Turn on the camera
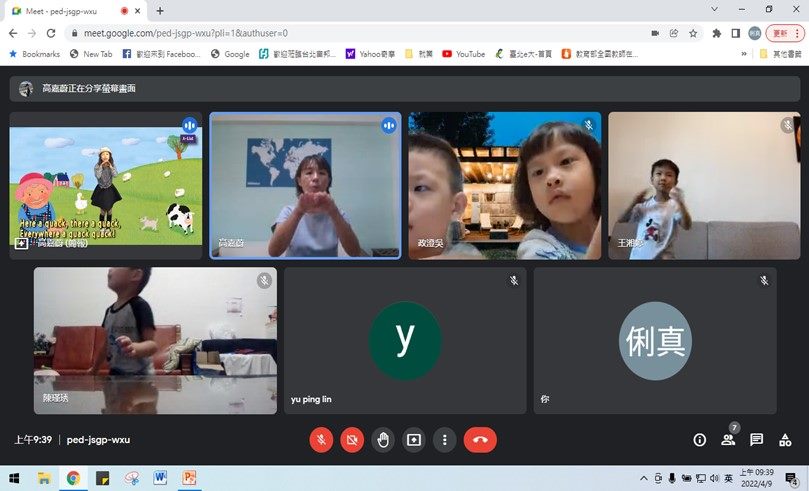Screen dimensions: 809x491 pyautogui.click(x=352, y=439)
